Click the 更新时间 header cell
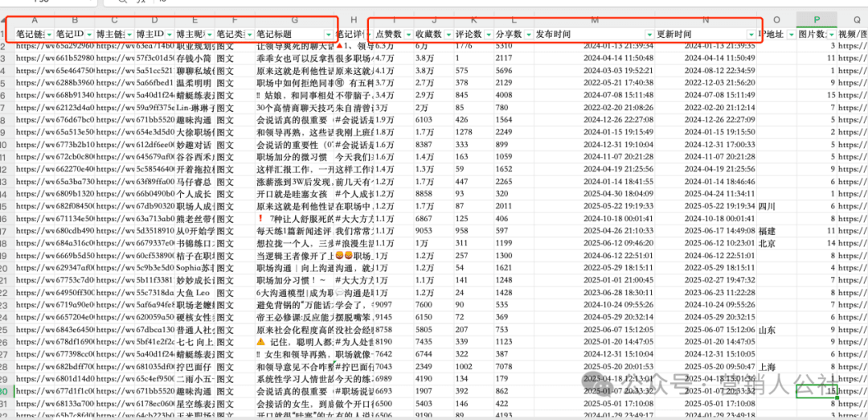Image resolution: width=868 pixels, height=420 pixels. [x=706, y=35]
